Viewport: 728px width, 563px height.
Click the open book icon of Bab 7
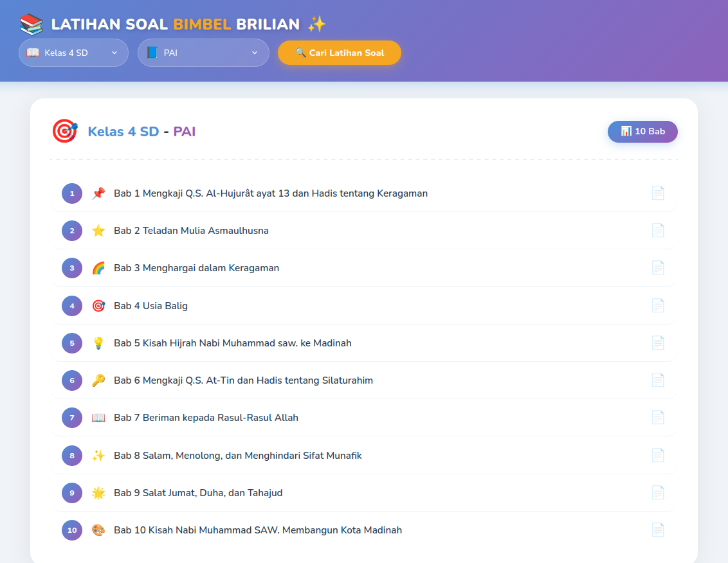pos(98,418)
